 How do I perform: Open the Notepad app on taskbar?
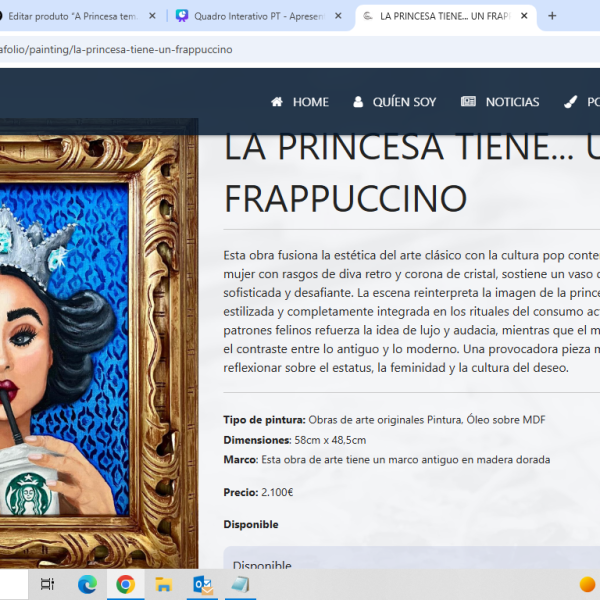click(241, 584)
